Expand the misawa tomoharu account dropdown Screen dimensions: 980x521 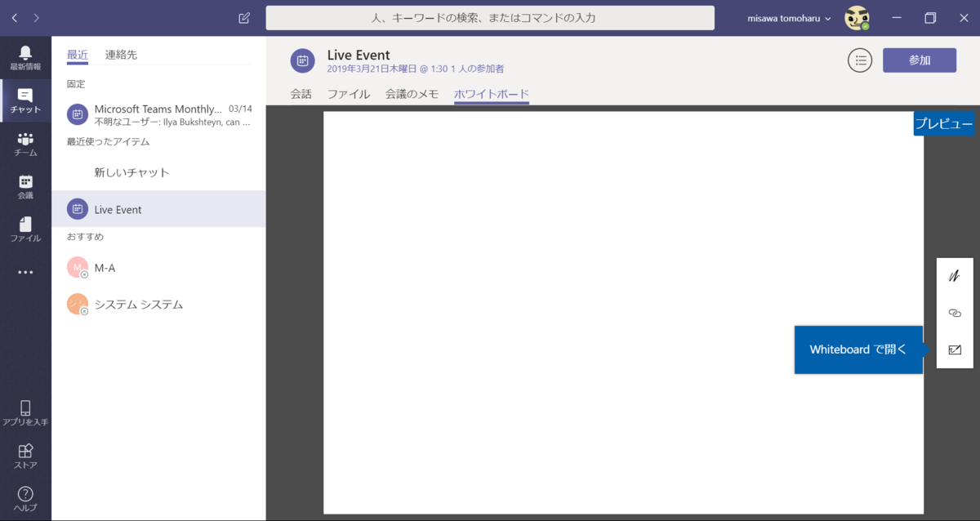pos(789,18)
